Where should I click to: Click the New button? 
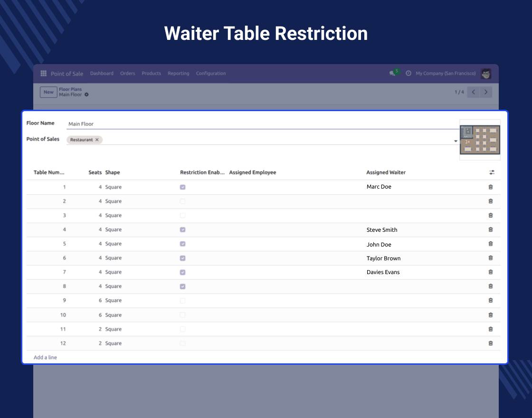coord(48,92)
